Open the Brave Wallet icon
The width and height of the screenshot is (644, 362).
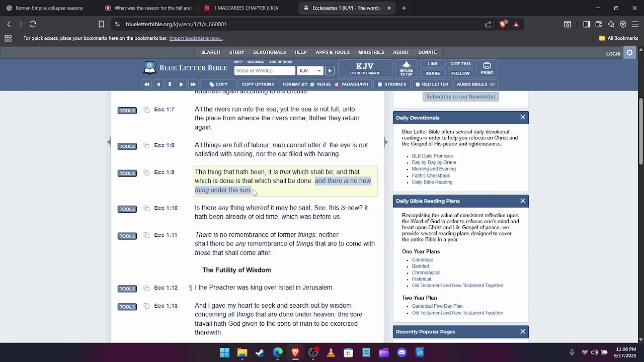coord(599,24)
